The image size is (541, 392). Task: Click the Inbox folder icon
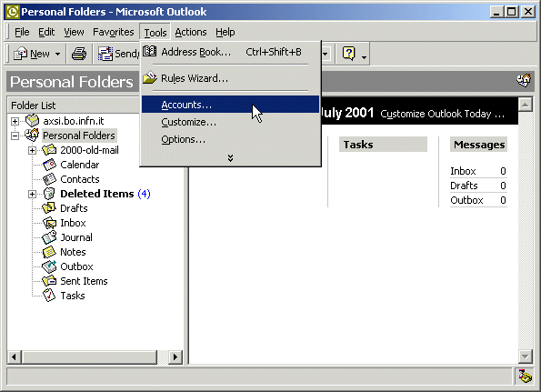[50, 223]
